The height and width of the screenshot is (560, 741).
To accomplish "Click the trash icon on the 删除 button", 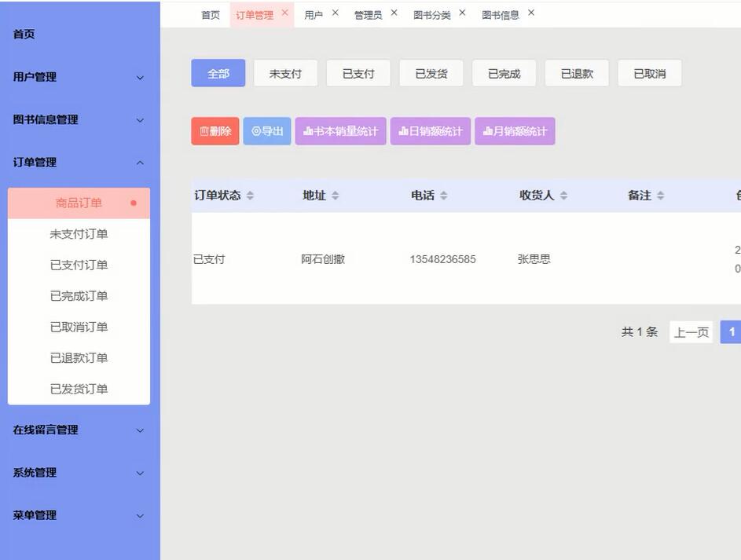I will [206, 130].
